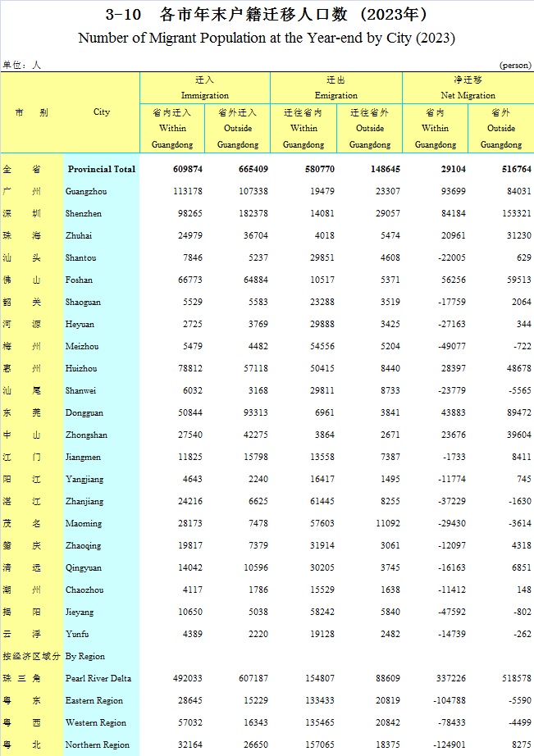The image size is (534, 756).
Task: Select Meizhou's value 54556
Action: pyautogui.click(x=322, y=347)
